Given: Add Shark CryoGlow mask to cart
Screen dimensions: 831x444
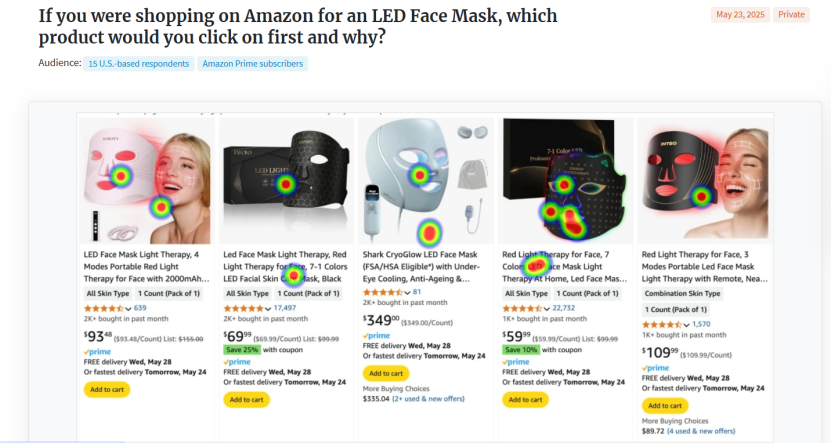Looking at the screenshot, I should (x=385, y=373).
